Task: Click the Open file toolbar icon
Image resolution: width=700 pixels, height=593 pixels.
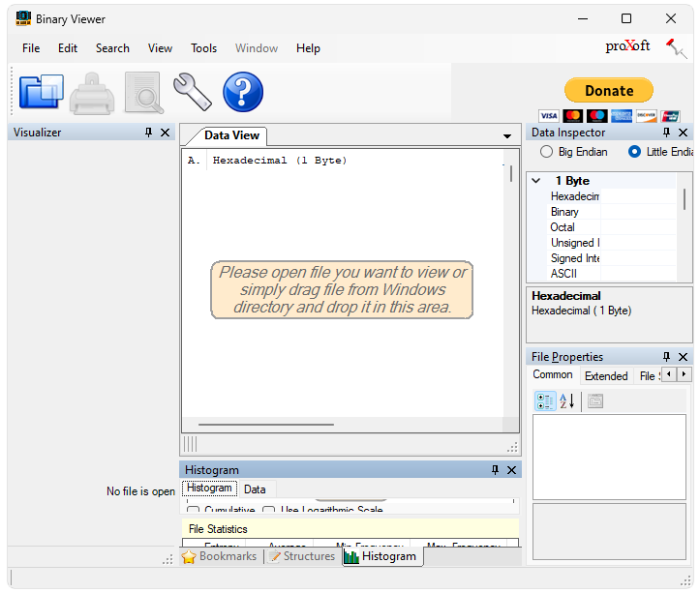Action: click(x=41, y=92)
